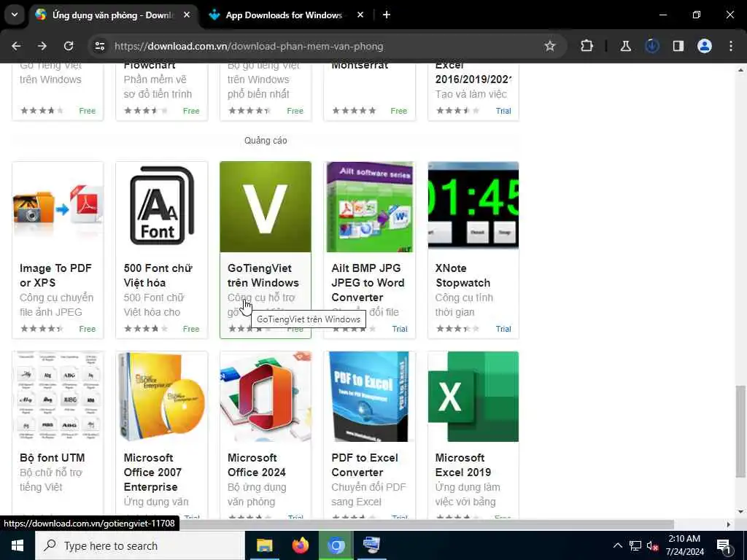
Task: Click the Microsoft Excel 2019 title
Action: pyautogui.click(x=463, y=464)
